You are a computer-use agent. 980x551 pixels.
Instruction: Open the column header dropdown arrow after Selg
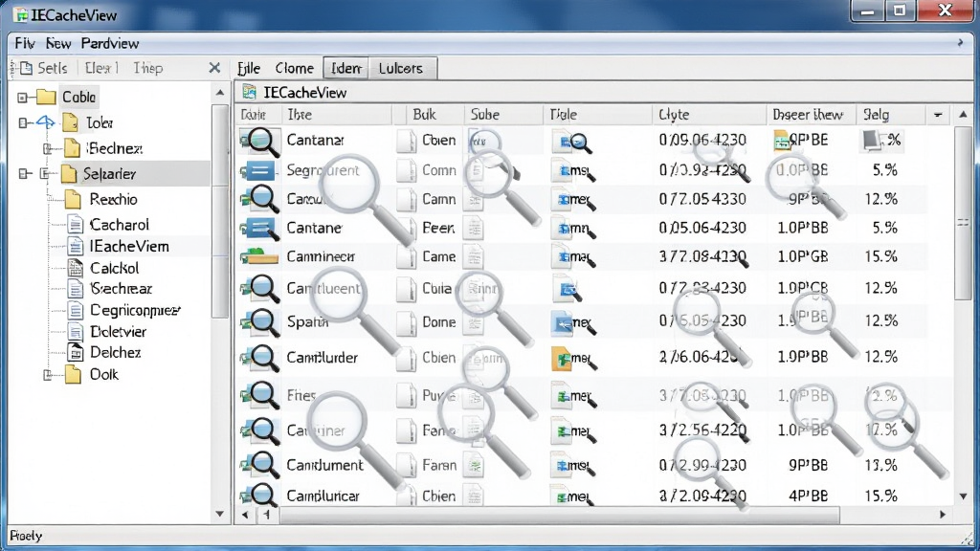pyautogui.click(x=938, y=115)
